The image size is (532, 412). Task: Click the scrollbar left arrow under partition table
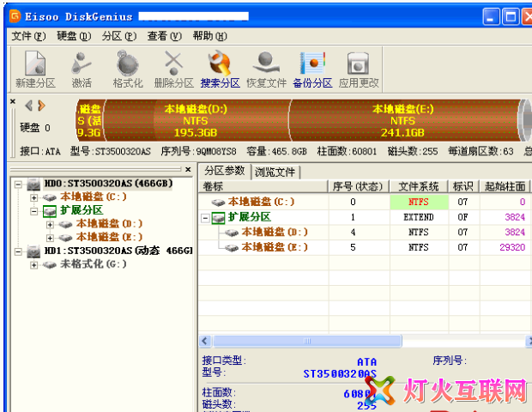pyautogui.click(x=205, y=341)
